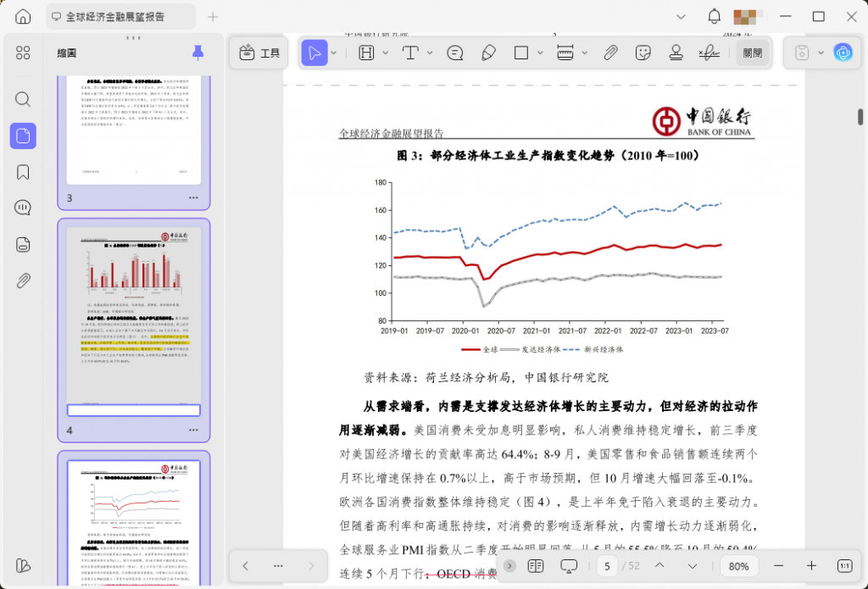Click the Bank of China logo

point(702,121)
